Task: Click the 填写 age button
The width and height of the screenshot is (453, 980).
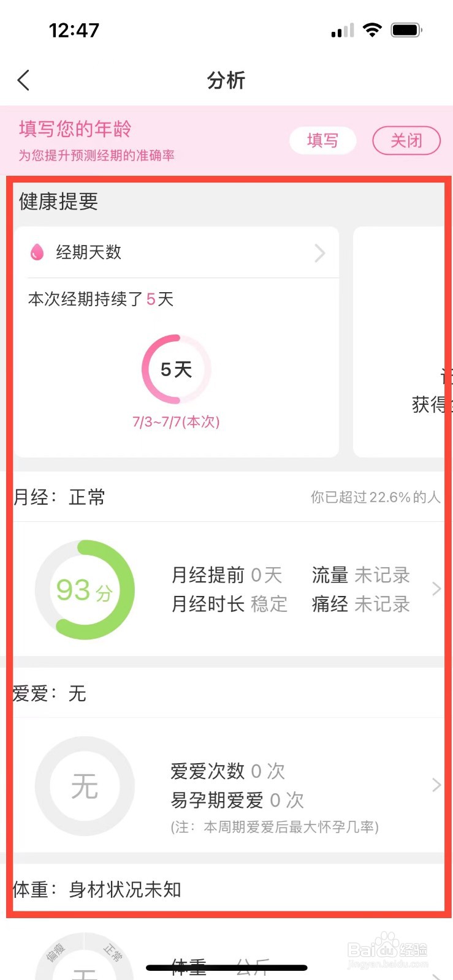Action: [322, 141]
